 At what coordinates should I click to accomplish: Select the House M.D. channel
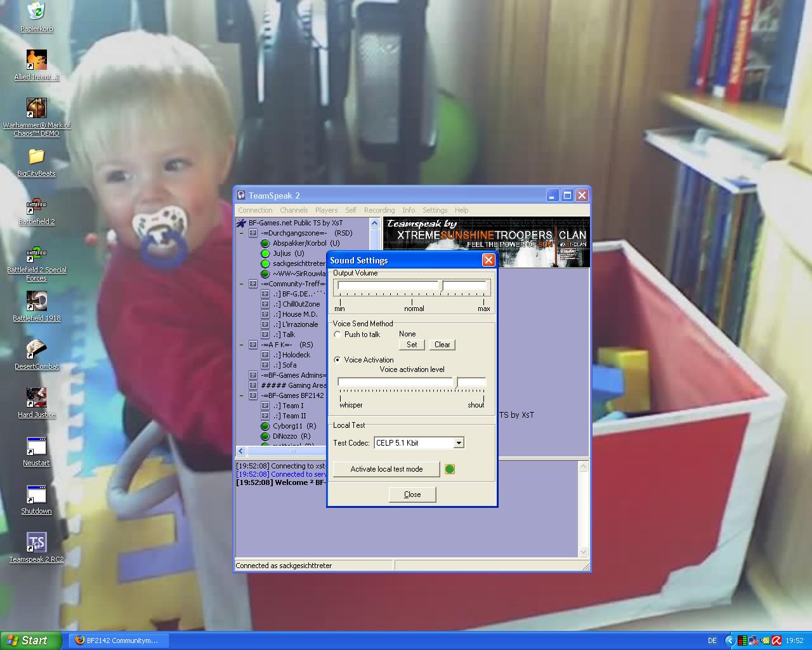tap(295, 314)
